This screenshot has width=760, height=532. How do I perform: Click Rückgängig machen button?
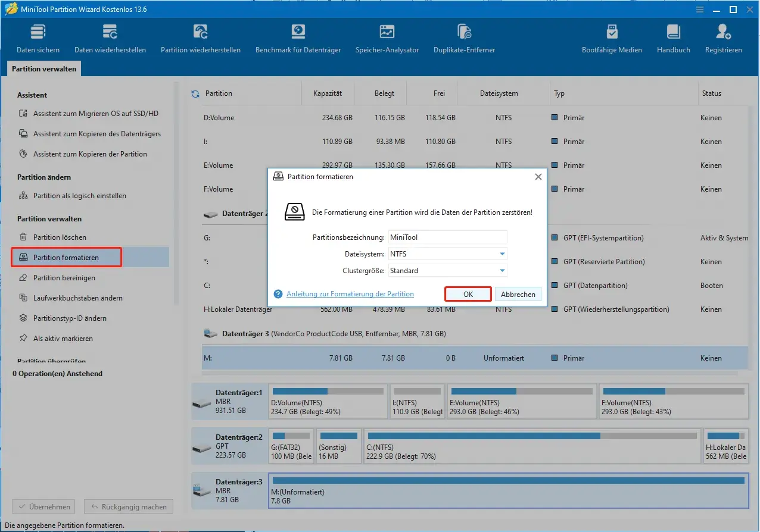(x=128, y=507)
